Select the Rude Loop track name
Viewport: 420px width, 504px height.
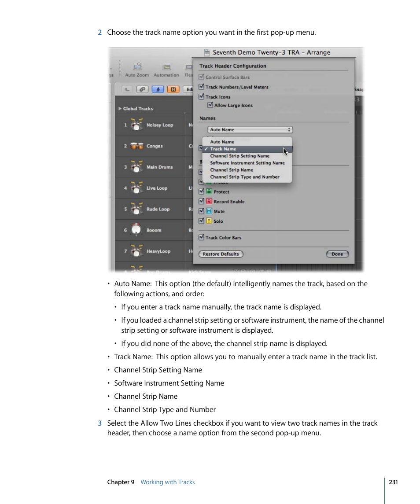tap(158, 209)
